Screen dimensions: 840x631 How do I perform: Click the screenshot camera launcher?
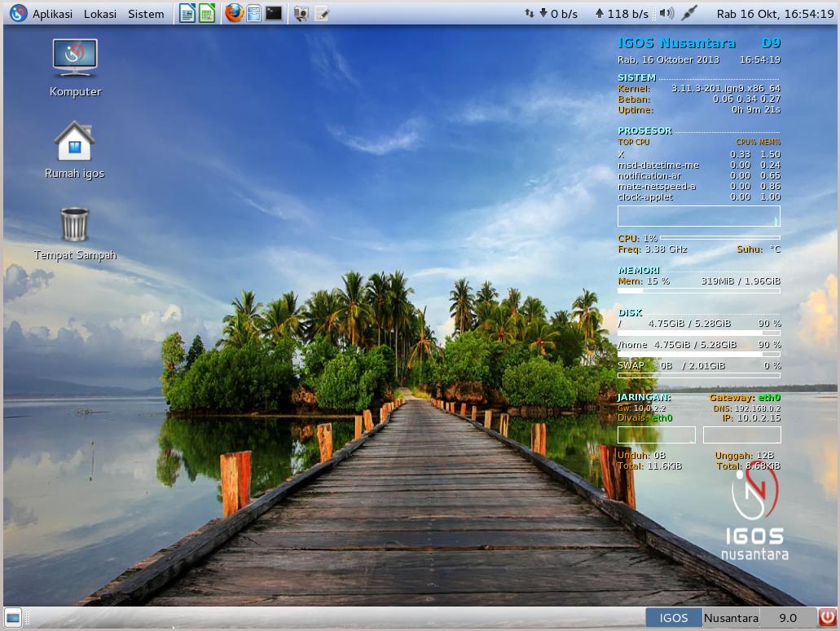[x=301, y=13]
